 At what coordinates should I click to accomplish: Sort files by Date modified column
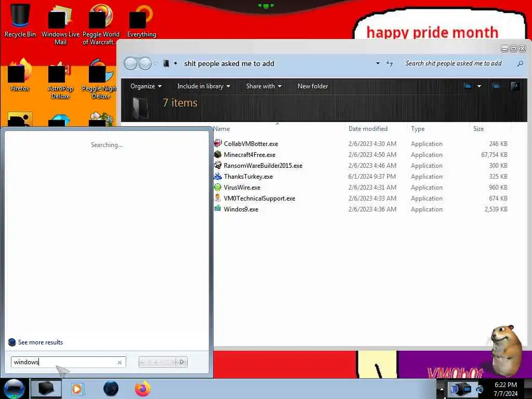coord(376,129)
